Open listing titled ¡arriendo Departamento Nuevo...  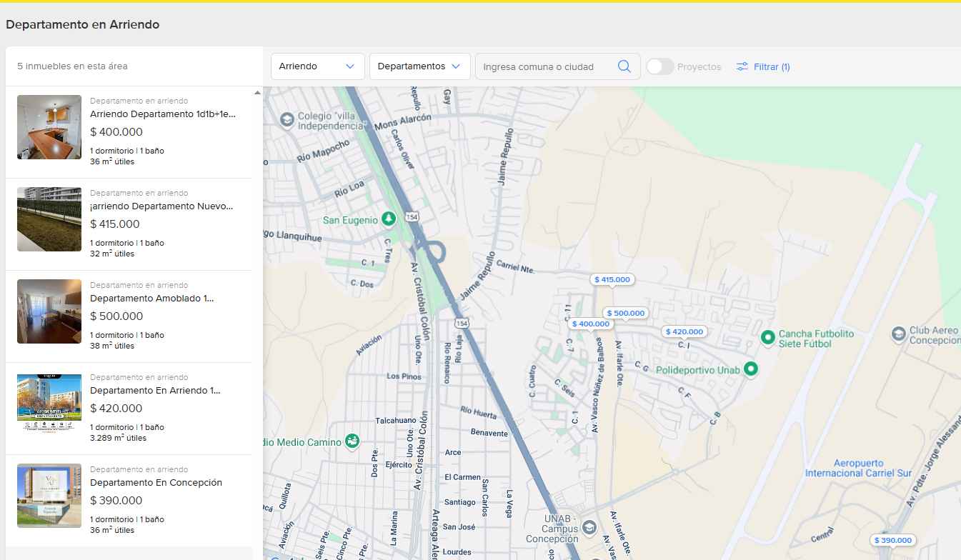pos(161,206)
